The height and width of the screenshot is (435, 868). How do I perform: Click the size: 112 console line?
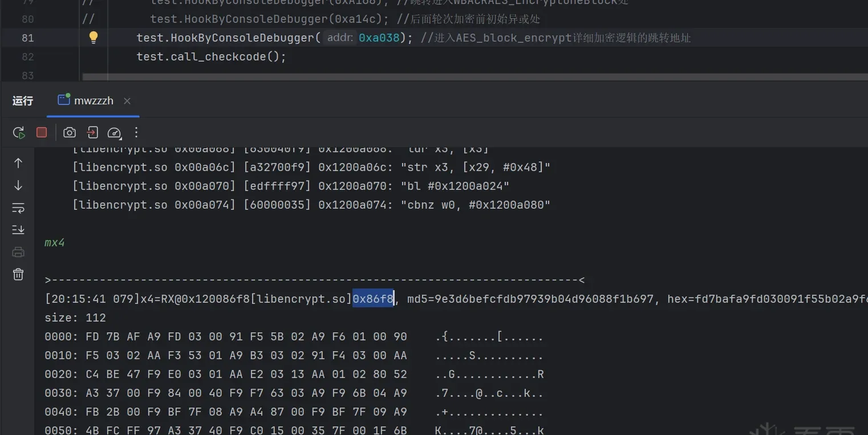pos(75,318)
